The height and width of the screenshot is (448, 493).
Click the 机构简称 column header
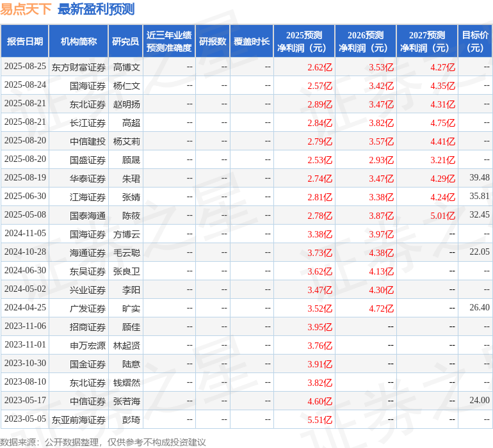pyautogui.click(x=78, y=42)
